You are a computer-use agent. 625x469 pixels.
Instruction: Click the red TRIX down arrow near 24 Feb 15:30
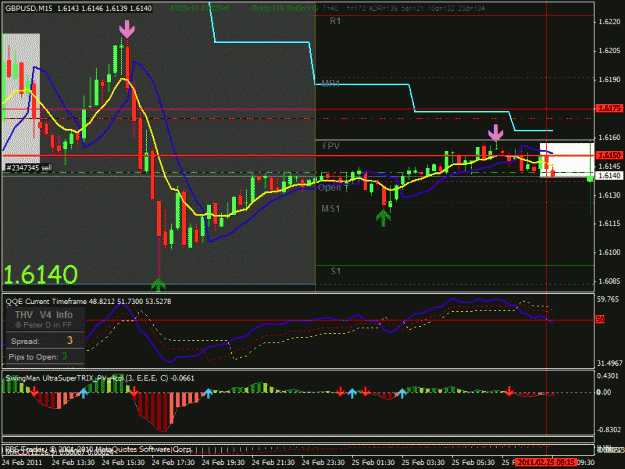pyautogui.click(x=134, y=392)
